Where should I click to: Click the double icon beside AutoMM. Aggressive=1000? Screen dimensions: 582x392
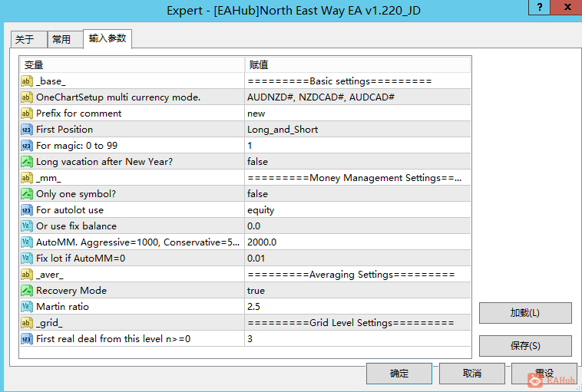point(27,242)
